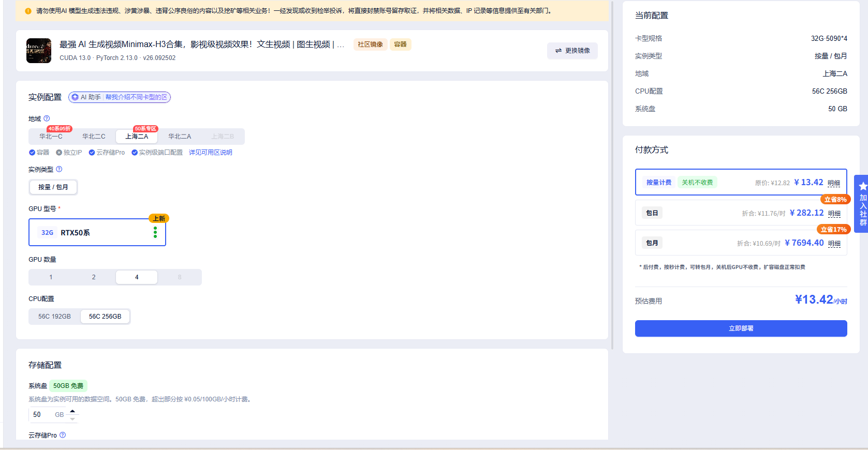Click the star icon on 加入社群 side tab

point(863,186)
